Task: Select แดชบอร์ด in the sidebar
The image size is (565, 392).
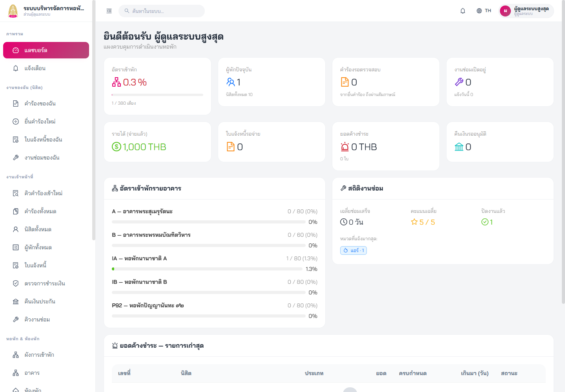Action: pyautogui.click(x=46, y=50)
